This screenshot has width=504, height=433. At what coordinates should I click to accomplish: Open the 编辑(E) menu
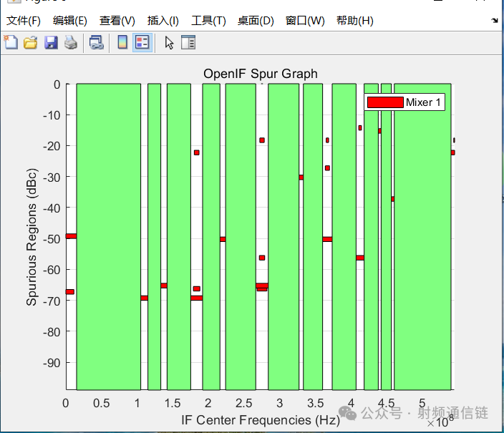point(70,21)
